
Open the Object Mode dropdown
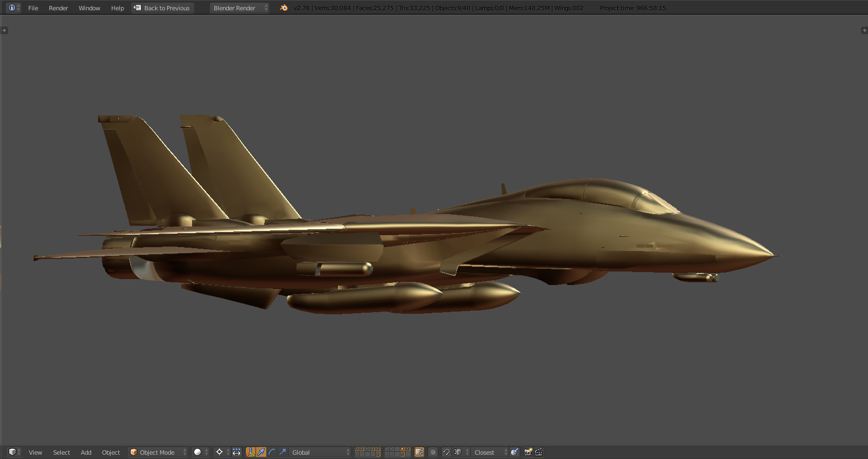point(157,452)
